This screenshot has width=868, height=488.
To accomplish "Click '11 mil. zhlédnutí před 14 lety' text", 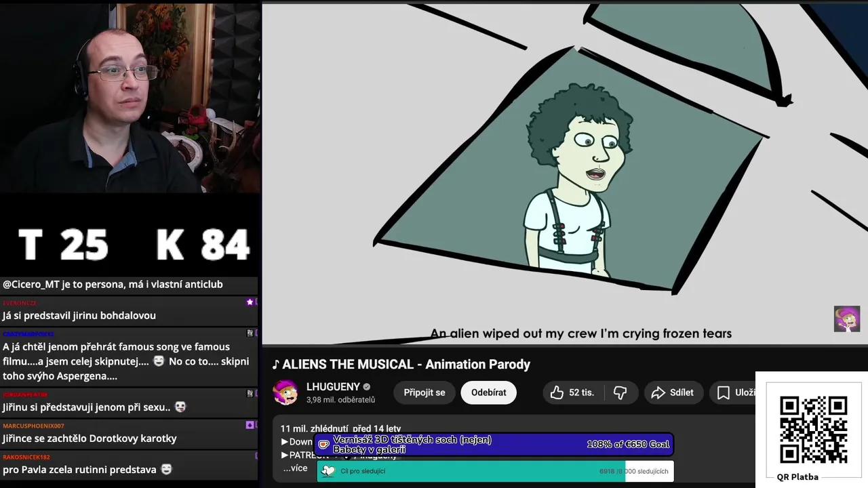I will [x=340, y=428].
